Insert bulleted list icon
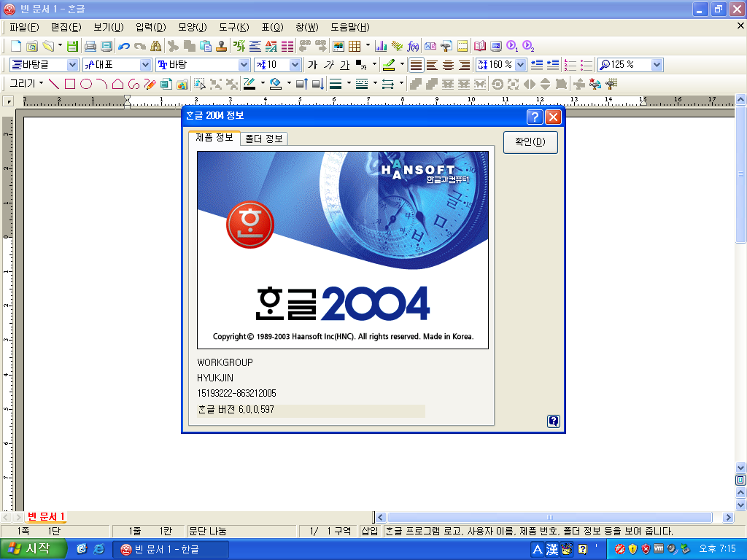Image resolution: width=747 pixels, height=560 pixels. point(587,65)
